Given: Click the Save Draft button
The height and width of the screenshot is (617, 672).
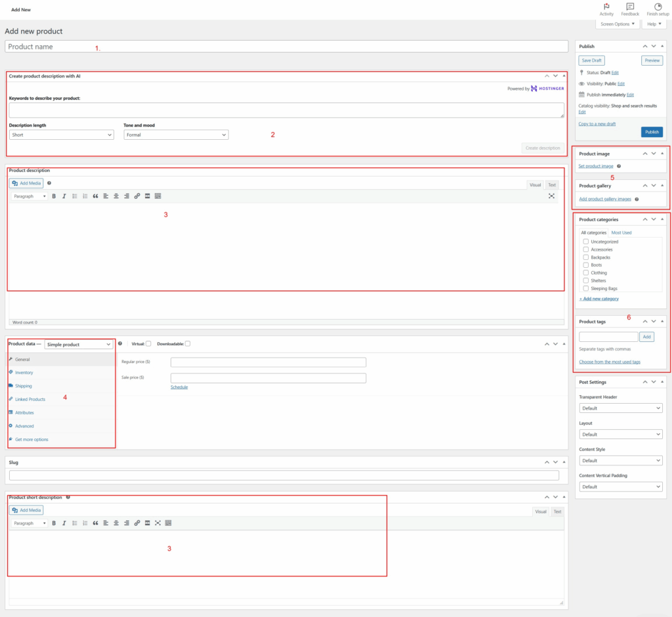Looking at the screenshot, I should click(592, 60).
